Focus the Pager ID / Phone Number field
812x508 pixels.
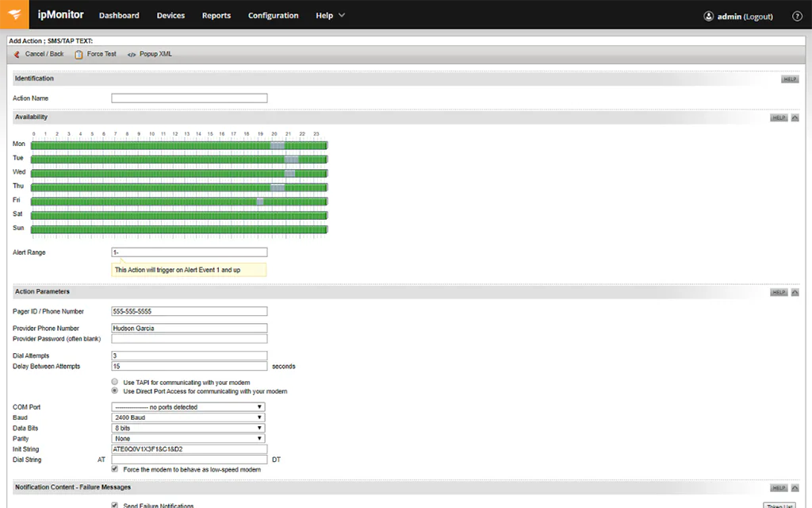pos(190,311)
